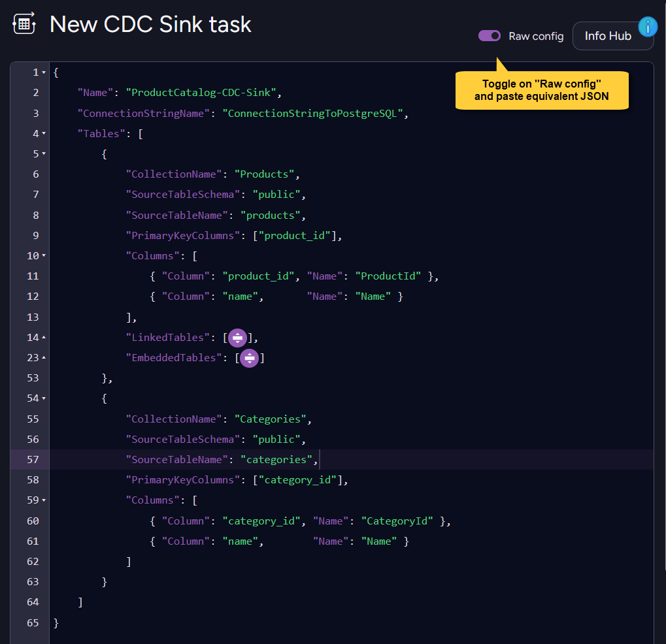Image resolution: width=666 pixels, height=644 pixels.
Task: Click the "Raw config" label
Action: point(536,36)
